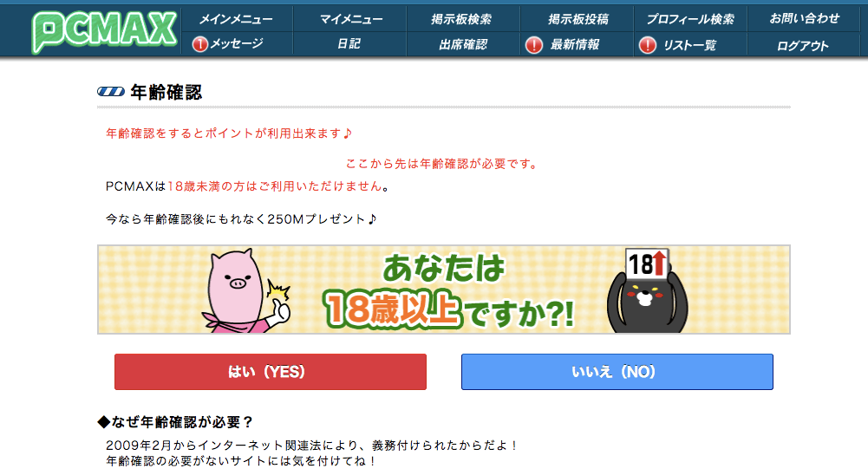This screenshot has height=475, width=868.
Task: Click red alert badge beside メッセージ
Action: click(199, 43)
